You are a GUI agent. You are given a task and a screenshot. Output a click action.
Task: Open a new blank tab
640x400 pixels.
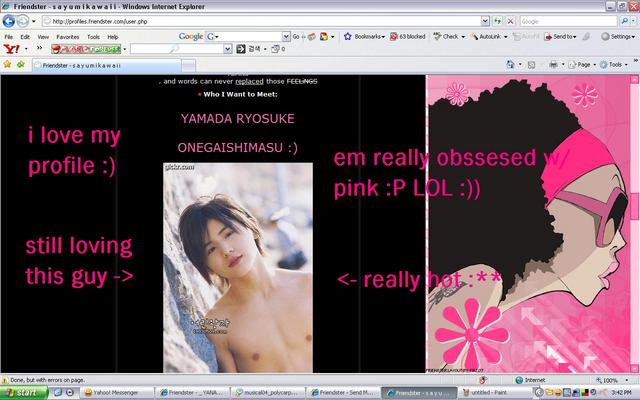188,66
